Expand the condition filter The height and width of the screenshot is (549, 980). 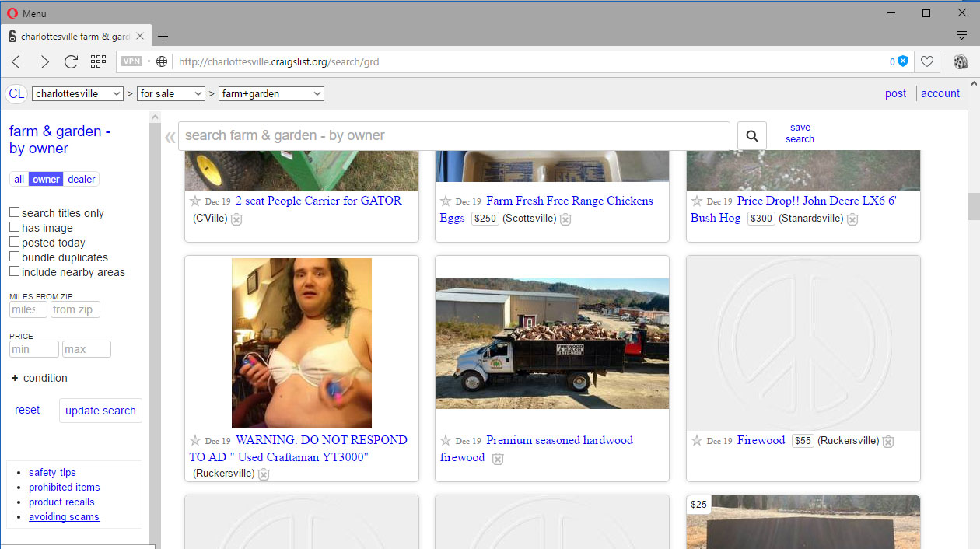coord(40,378)
